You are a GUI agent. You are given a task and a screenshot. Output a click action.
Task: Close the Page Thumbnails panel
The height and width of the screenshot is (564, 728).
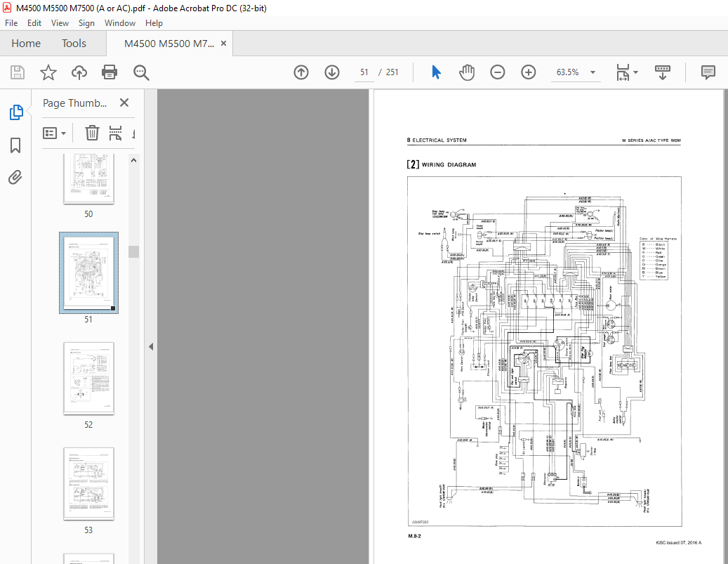(x=124, y=103)
